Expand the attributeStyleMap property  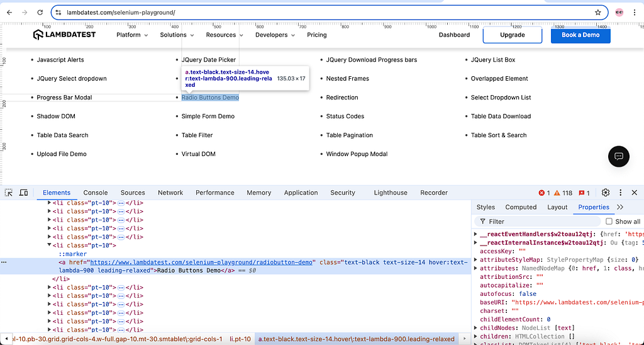tap(476, 259)
